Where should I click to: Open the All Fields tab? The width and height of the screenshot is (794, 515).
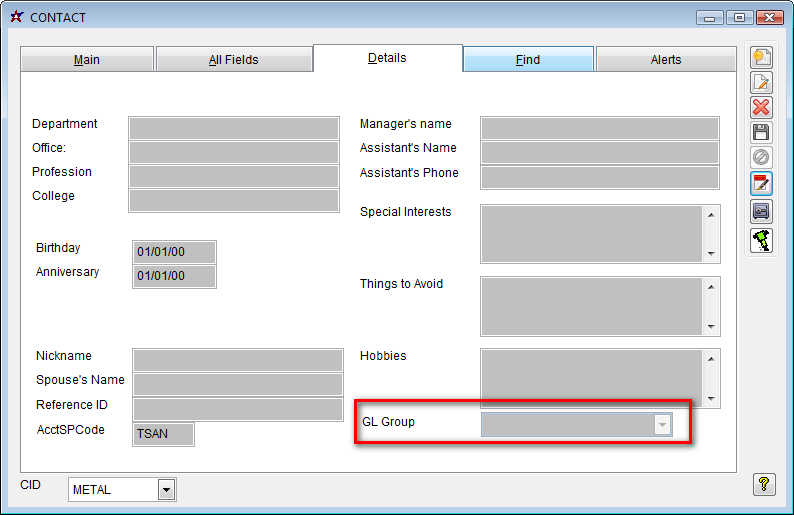point(233,60)
